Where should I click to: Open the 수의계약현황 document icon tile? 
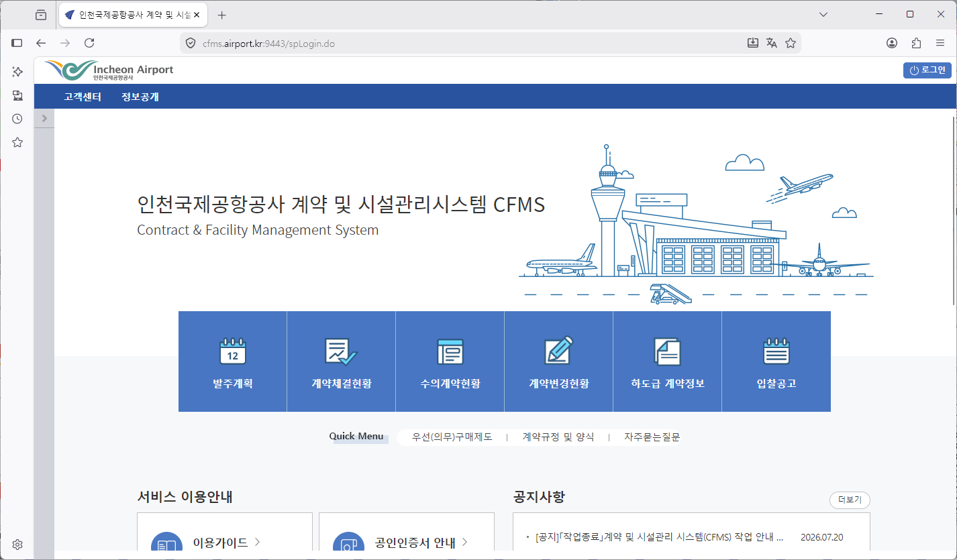tap(450, 361)
